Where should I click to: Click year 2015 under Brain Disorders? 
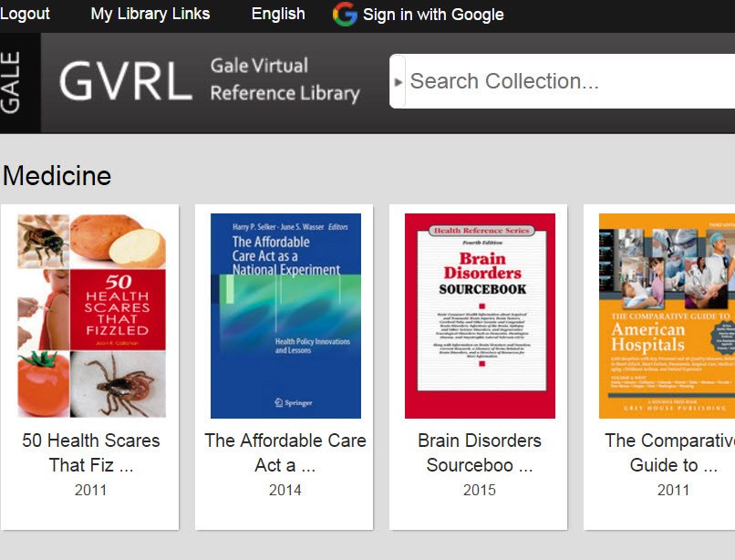(480, 490)
